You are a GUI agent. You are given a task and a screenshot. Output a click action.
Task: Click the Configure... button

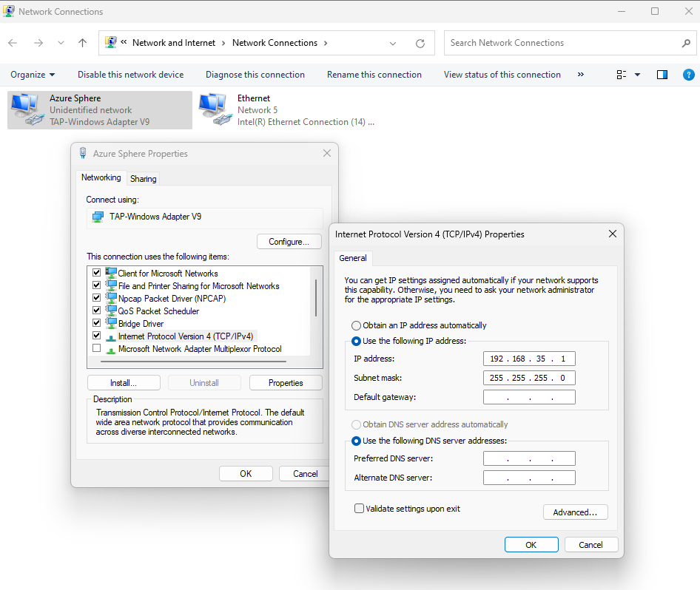(289, 241)
